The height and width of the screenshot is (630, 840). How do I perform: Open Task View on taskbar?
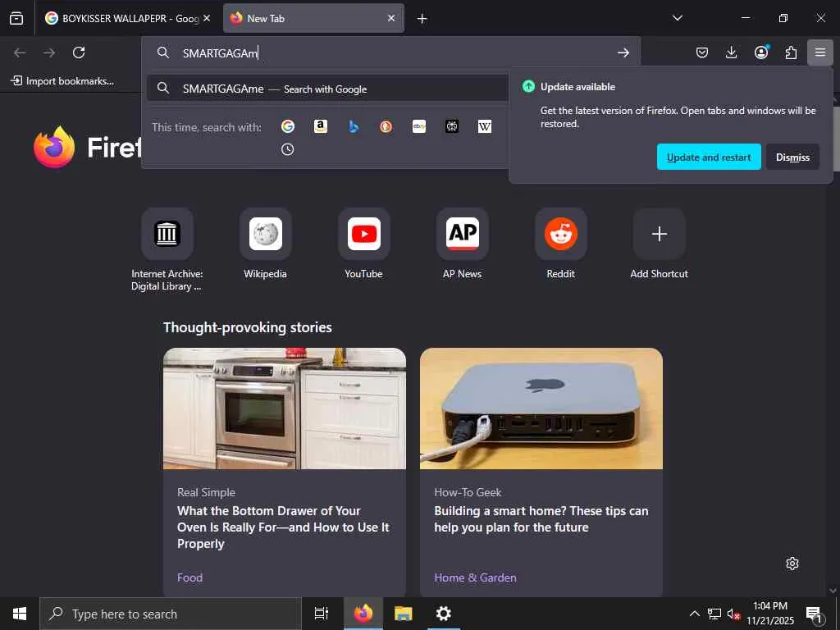pos(322,614)
